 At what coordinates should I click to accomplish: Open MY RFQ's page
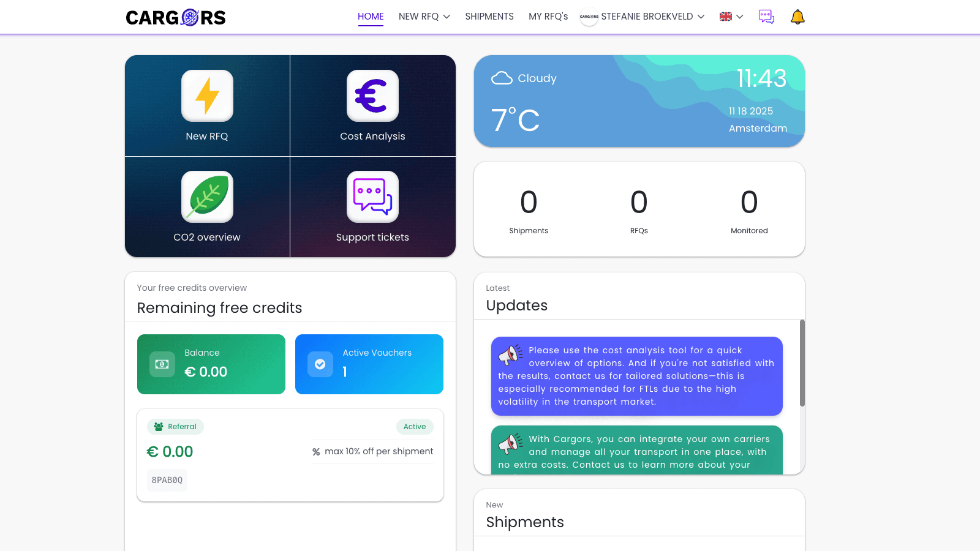click(x=548, y=17)
